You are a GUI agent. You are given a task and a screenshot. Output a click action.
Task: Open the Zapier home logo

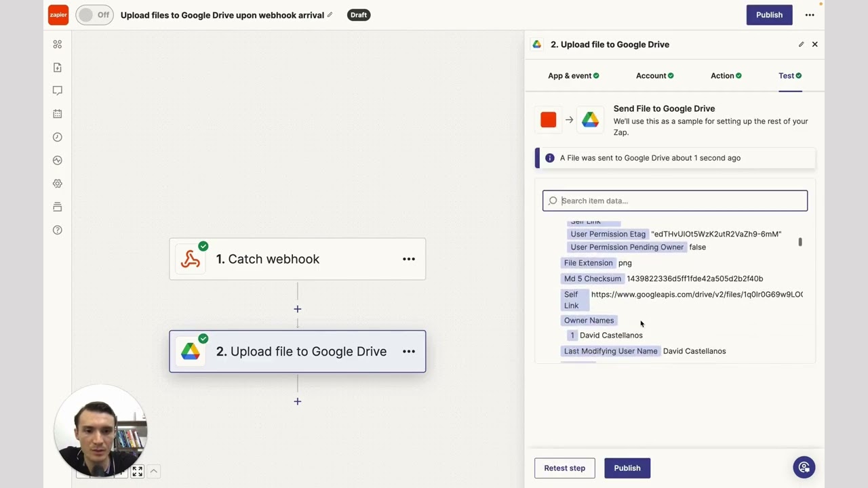(x=58, y=15)
